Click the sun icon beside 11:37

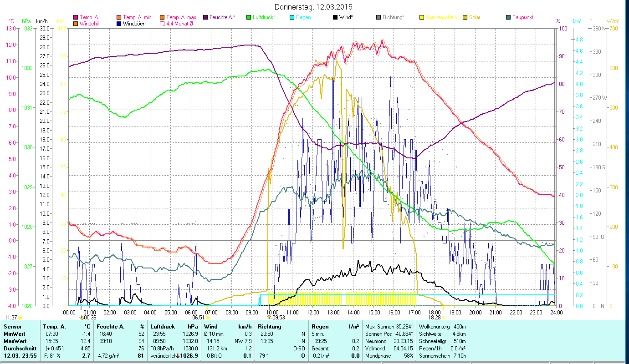click(20, 318)
